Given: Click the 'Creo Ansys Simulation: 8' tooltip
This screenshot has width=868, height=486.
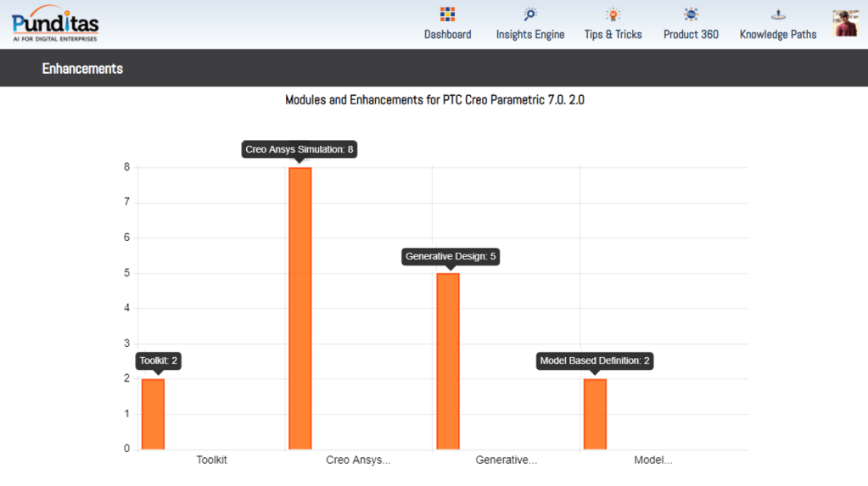Looking at the screenshot, I should point(300,149).
